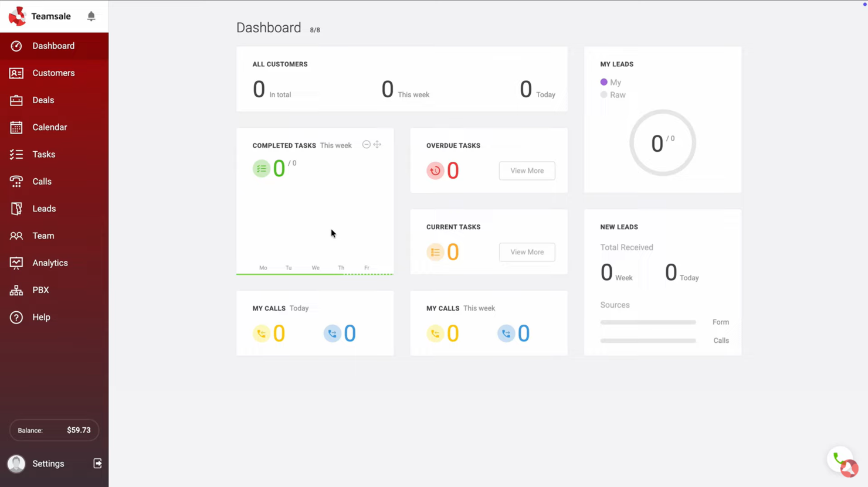Open Settings from the bottom sidebar
This screenshot has height=487, width=868.
pos(48,463)
